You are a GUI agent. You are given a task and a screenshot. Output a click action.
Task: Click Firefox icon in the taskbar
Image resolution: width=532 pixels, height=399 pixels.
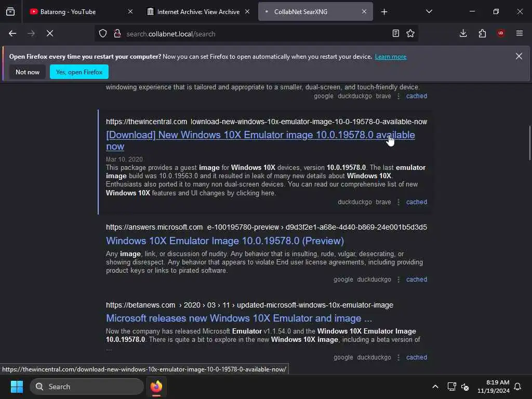click(x=156, y=387)
